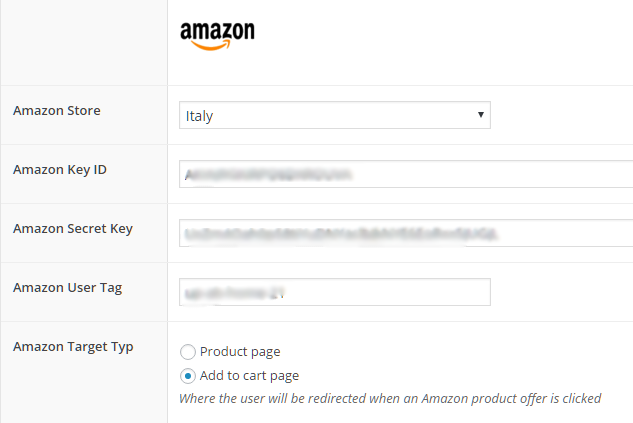
Task: Click the blurred value inside Secret Key field
Action: coord(340,234)
